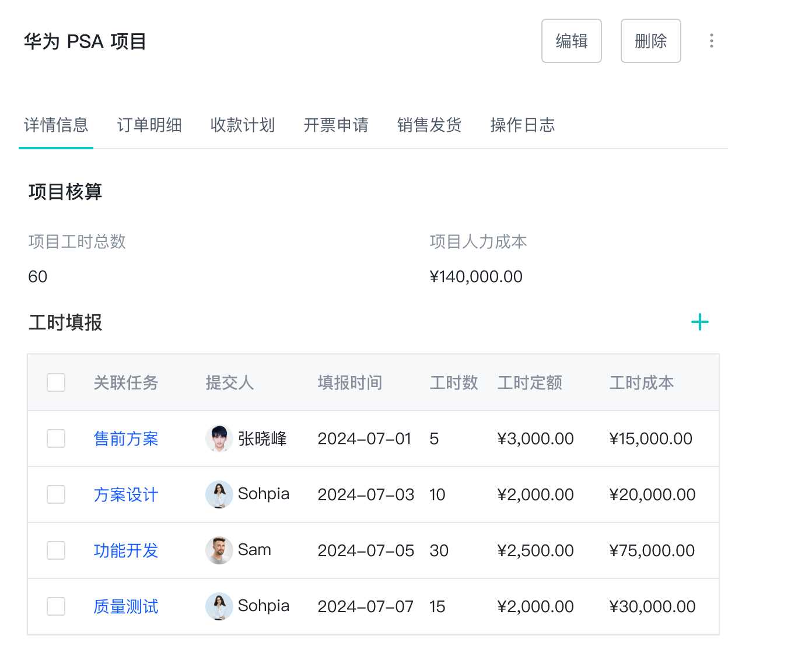Click Sam's avatar picture
Image resolution: width=812 pixels, height=653 pixels.
point(219,550)
